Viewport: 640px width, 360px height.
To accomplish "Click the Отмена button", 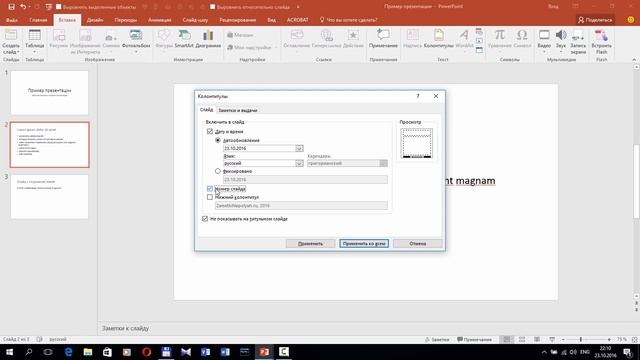I will pyautogui.click(x=418, y=243).
